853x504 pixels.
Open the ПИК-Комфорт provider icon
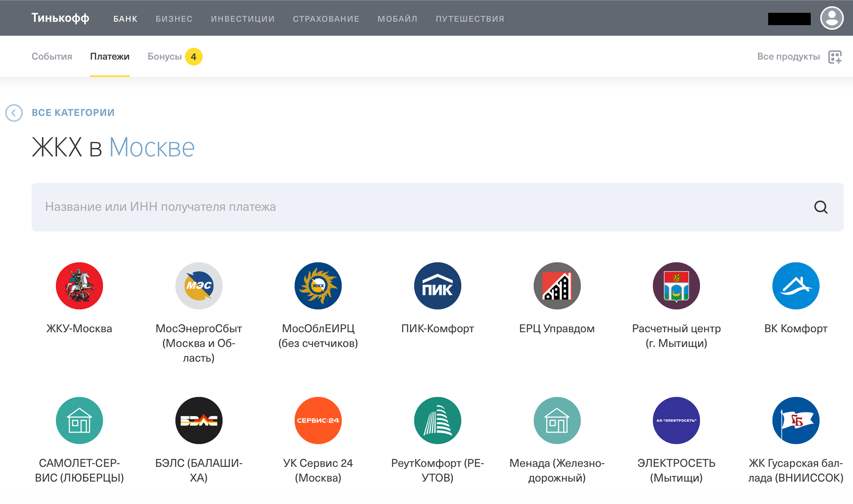click(x=438, y=286)
